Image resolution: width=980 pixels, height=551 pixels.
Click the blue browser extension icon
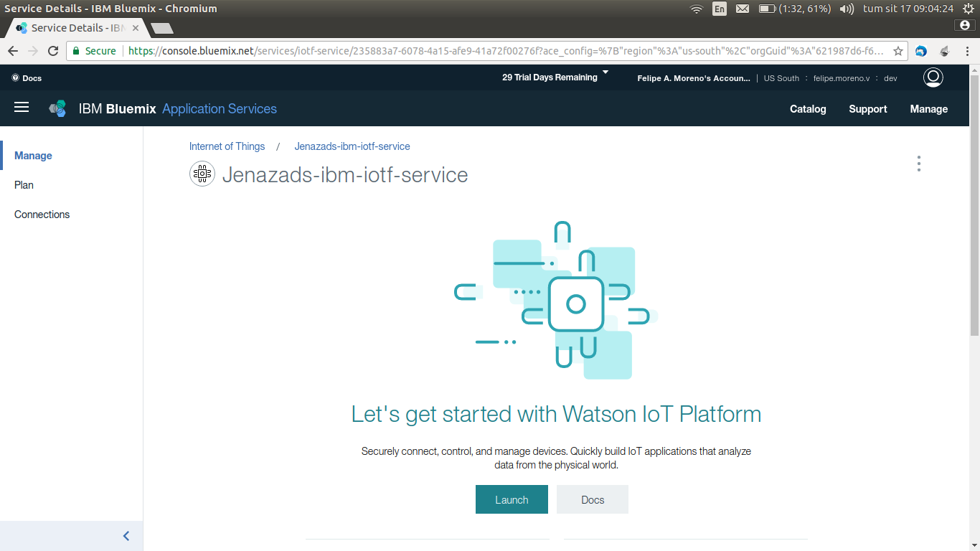pos(921,51)
